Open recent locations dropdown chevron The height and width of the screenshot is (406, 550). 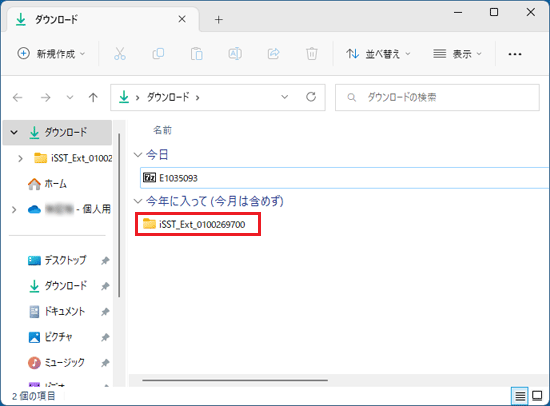click(x=70, y=97)
